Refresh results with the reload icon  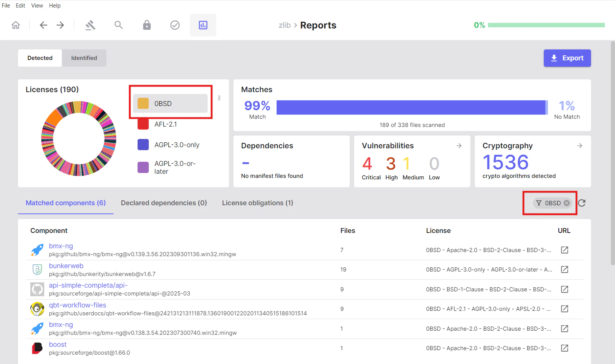coord(582,203)
